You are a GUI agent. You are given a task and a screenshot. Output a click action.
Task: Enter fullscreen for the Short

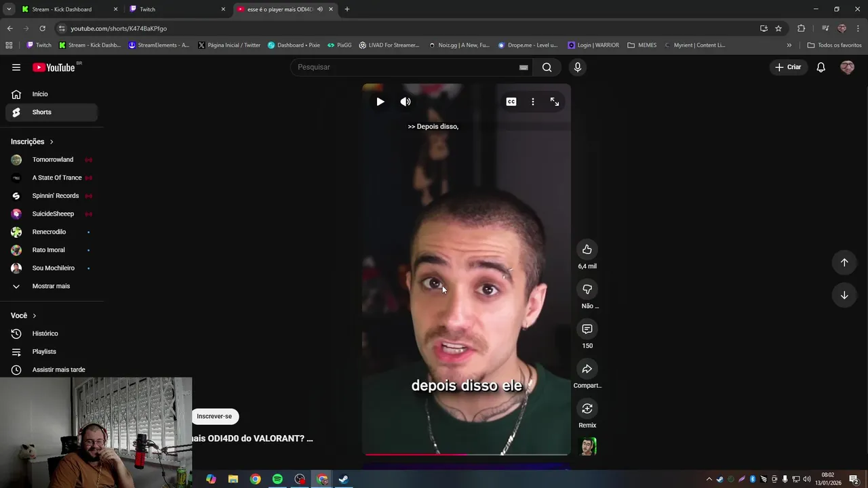pyautogui.click(x=555, y=102)
